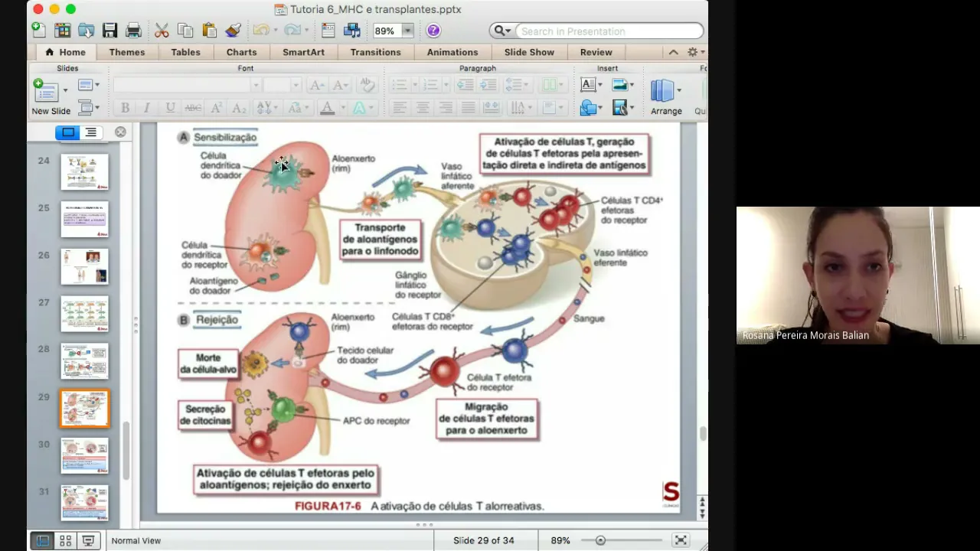This screenshot has height=551, width=980.
Task: Click the slide thumbnail pane scrollbar
Action: point(127,452)
